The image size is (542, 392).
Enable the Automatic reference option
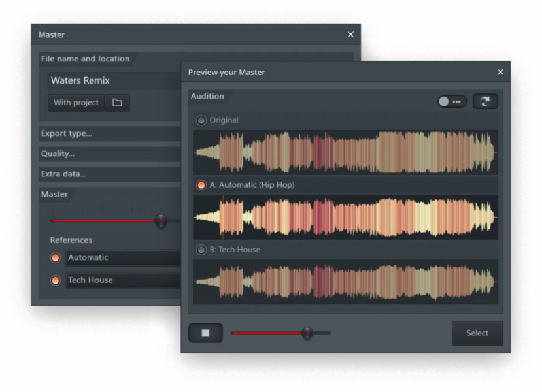pos(57,257)
